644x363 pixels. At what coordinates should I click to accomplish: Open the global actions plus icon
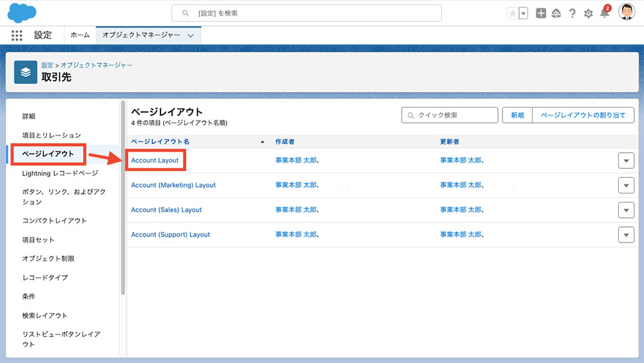(541, 13)
